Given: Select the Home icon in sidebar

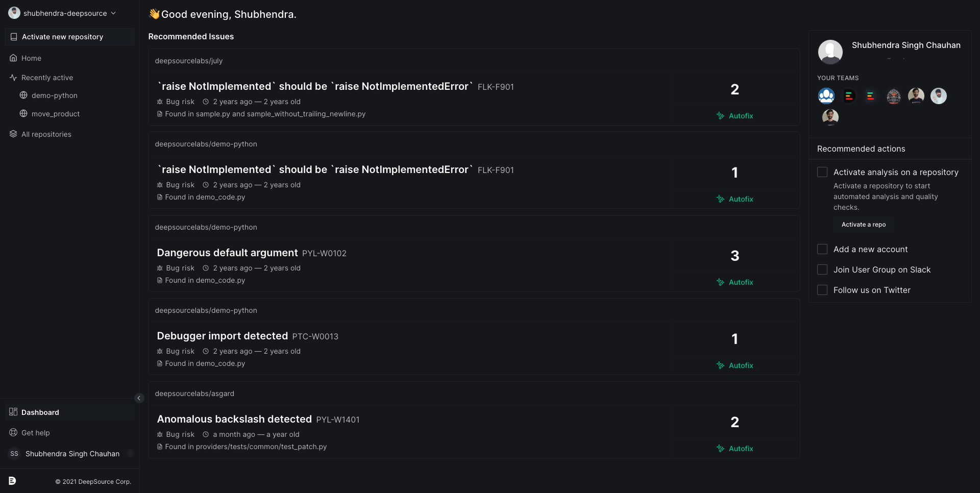Looking at the screenshot, I should click(x=13, y=58).
